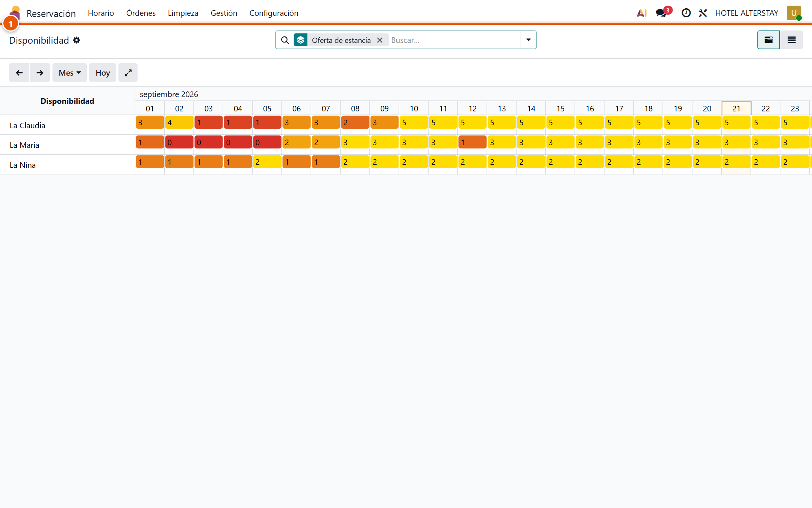Click La Nina's cell for day 21

point(736,162)
